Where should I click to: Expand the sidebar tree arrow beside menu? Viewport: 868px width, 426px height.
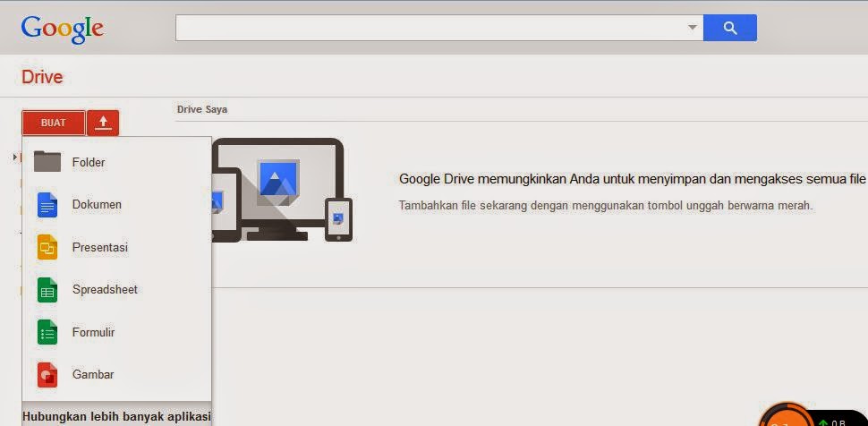15,158
